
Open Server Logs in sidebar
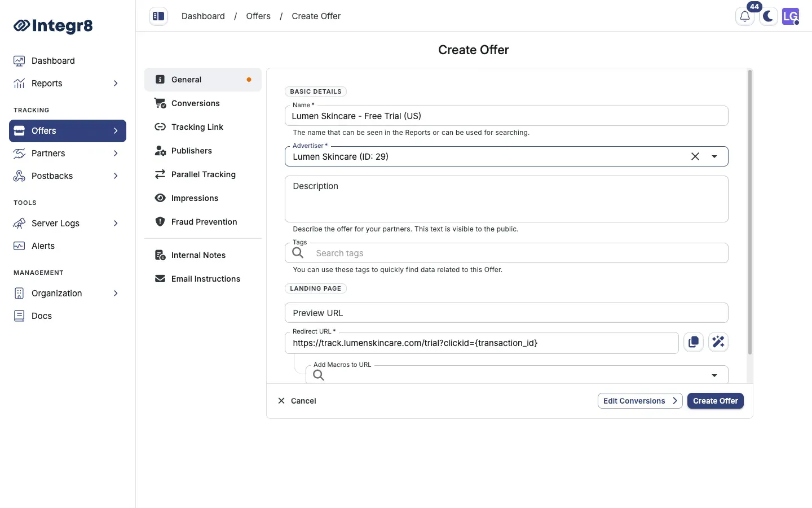click(68, 224)
